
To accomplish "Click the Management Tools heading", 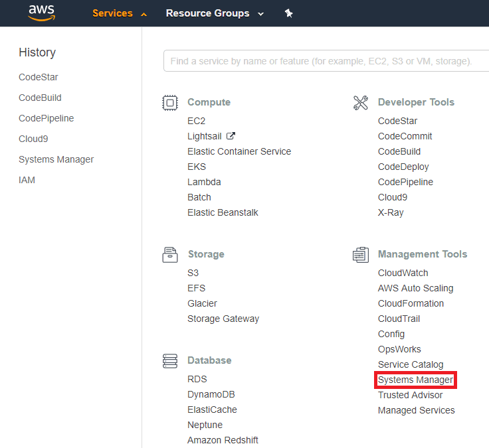I will point(423,254).
